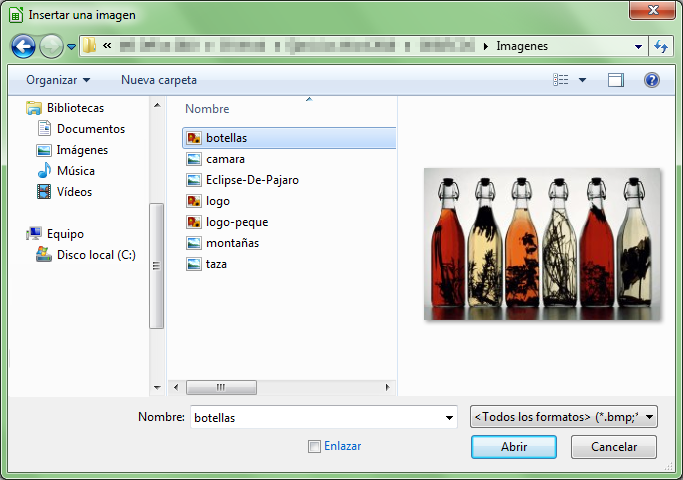Click the Imágenes library icon

[x=44, y=150]
